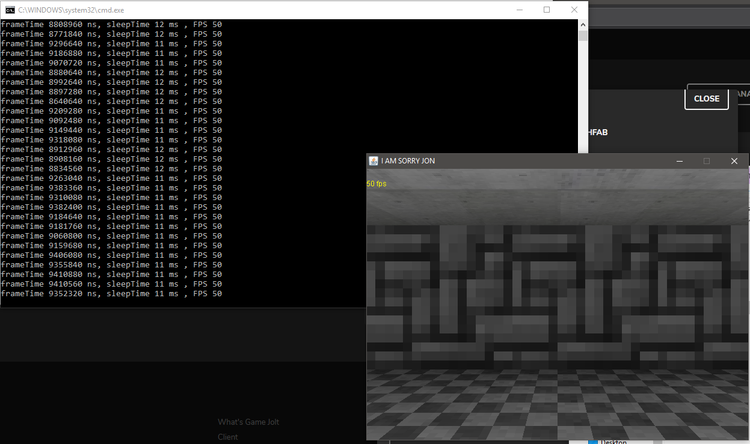Click the console line frameTime 8834560 ns
Image resolution: width=750 pixels, height=444 pixels.
[x=111, y=168]
